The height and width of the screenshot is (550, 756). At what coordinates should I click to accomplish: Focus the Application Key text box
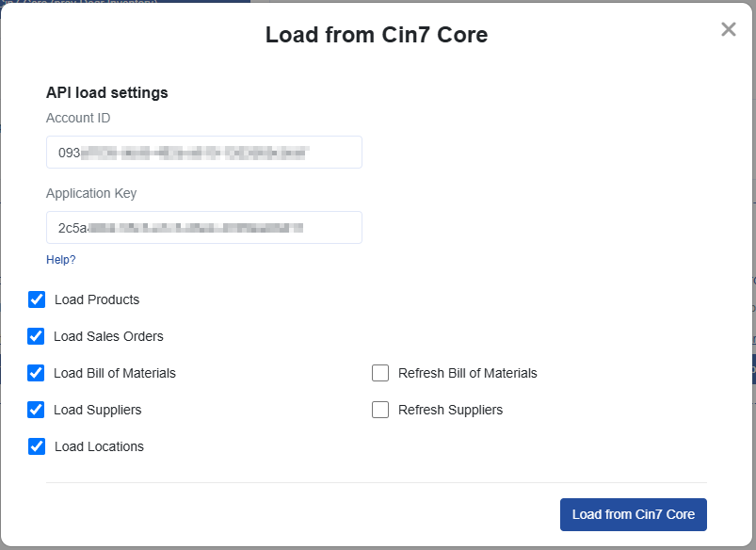[x=203, y=227]
